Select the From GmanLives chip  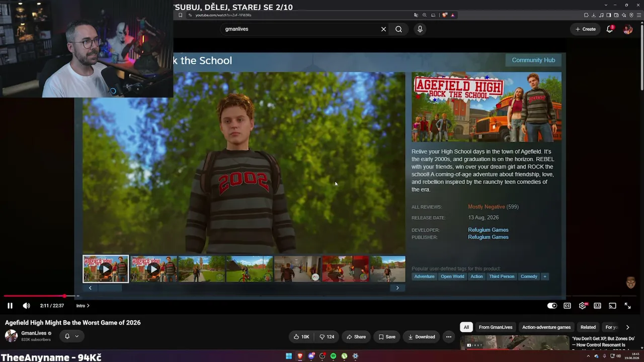(496, 327)
